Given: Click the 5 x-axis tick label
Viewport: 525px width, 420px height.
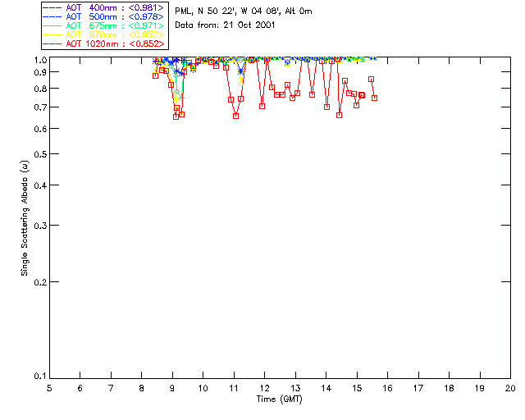Looking at the screenshot, I should click(x=49, y=388).
